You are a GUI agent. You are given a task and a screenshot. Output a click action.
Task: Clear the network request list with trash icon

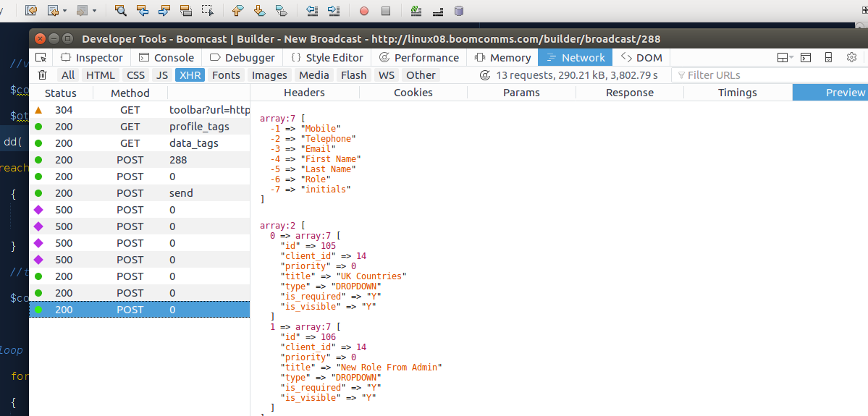43,75
